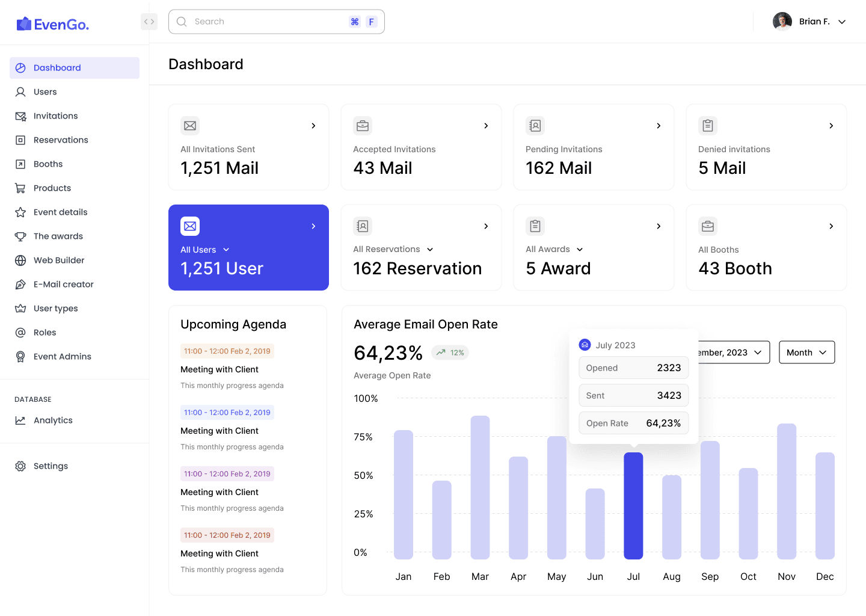Image resolution: width=866 pixels, height=616 pixels.
Task: Open Brian F. account dropdown arrow
Action: pyautogui.click(x=842, y=22)
